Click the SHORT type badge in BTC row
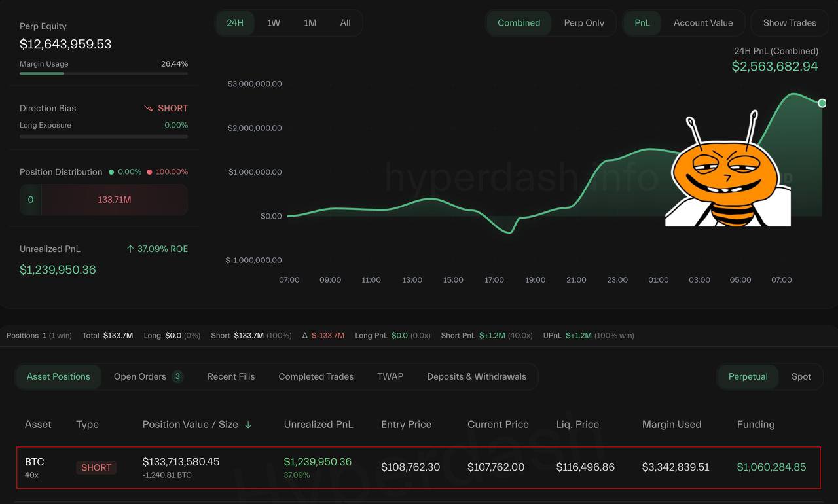The width and height of the screenshot is (838, 504). (x=96, y=467)
